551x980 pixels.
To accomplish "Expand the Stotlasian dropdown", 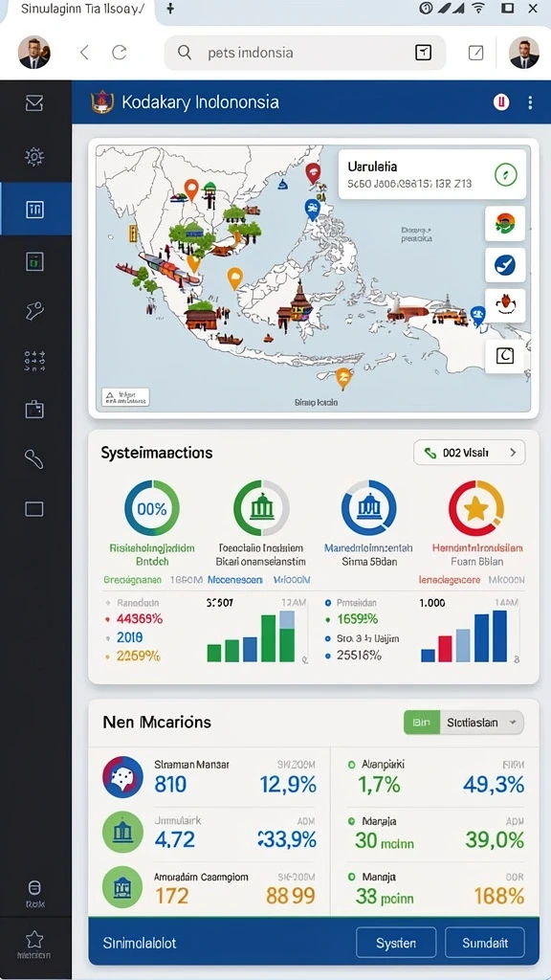I will click(x=482, y=723).
